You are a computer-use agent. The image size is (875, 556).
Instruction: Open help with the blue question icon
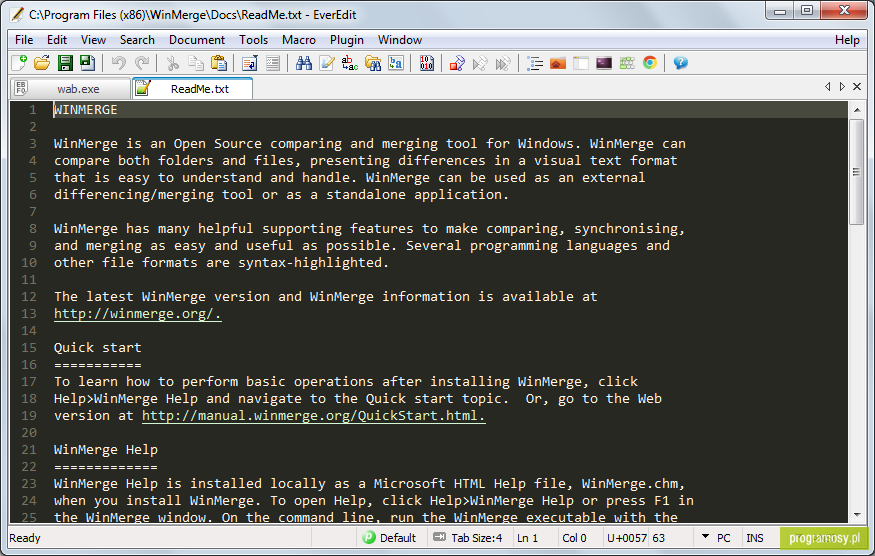point(680,63)
